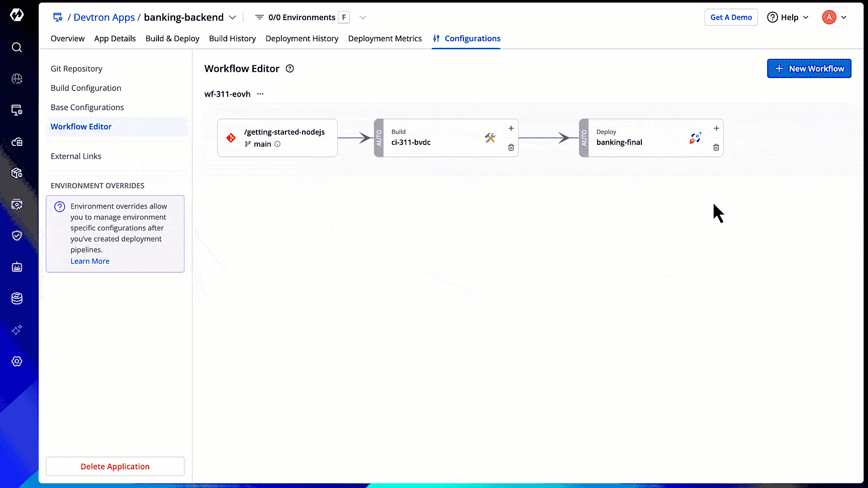Delete the ci-311-bvdc build pipeline
Viewport: 868px width, 488px height.
[x=511, y=147]
